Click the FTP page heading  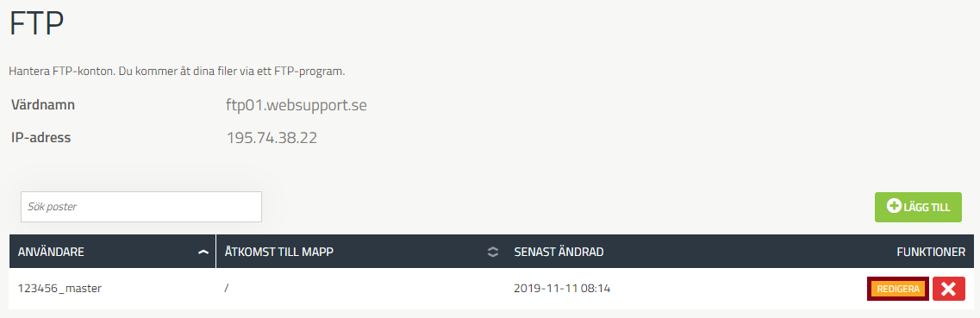click(36, 25)
